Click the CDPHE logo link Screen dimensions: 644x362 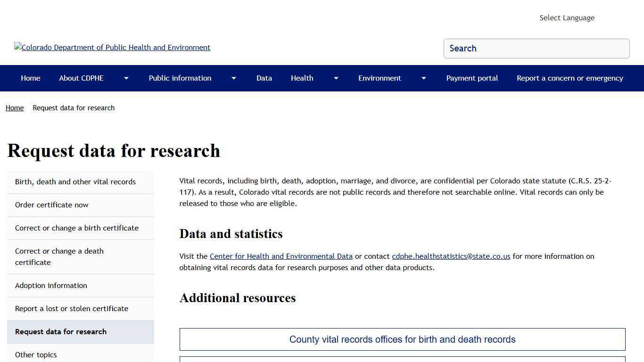(x=112, y=47)
